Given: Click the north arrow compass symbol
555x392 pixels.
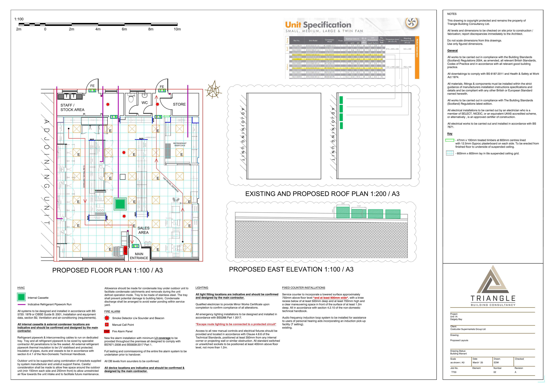Looking at the screenshot, I should pyautogui.click(x=213, y=89).
